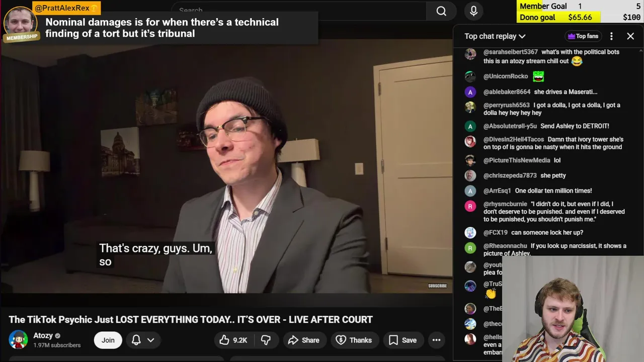
Task: Open @perryrush6563 chat avatar
Action: click(470, 107)
